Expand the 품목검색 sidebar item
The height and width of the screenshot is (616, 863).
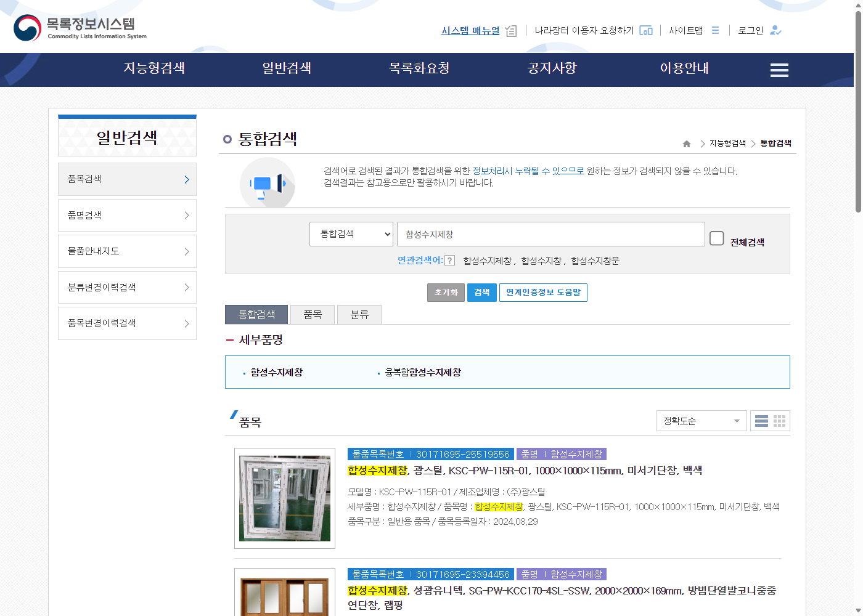pyautogui.click(x=127, y=179)
